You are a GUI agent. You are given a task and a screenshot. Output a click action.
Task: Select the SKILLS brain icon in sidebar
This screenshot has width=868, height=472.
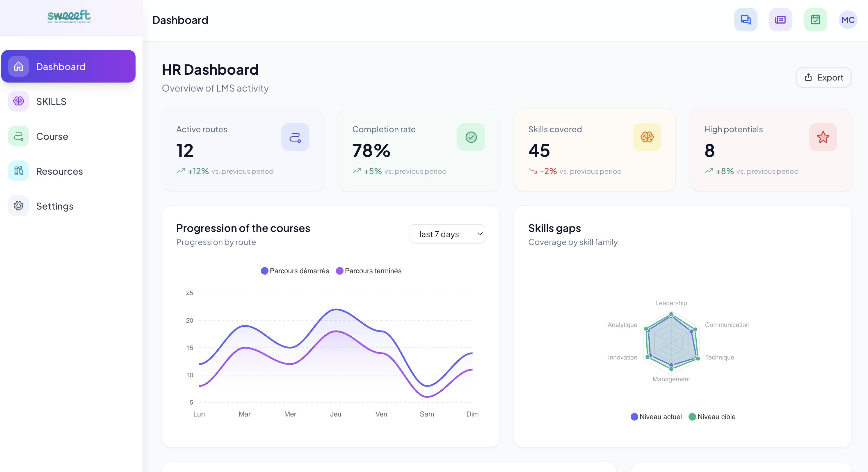pos(18,101)
